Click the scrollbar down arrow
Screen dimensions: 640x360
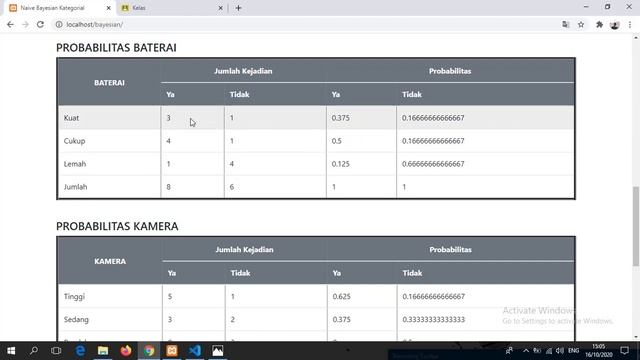636,337
